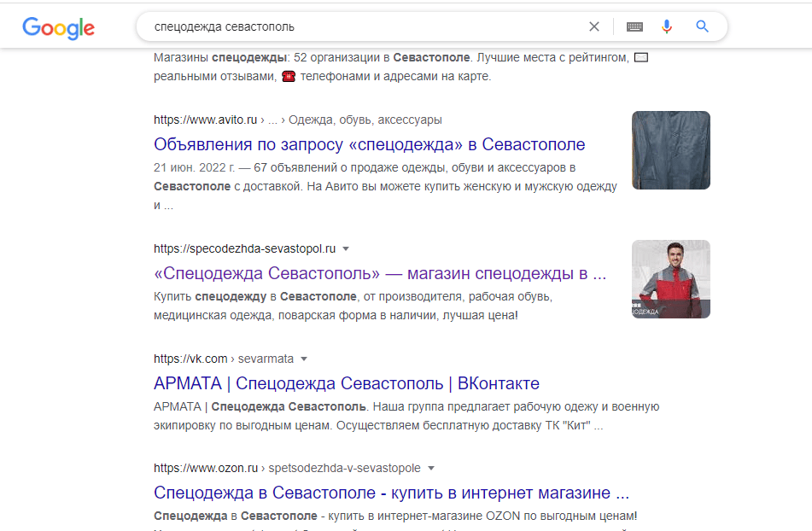Screen dimensions: 812x531
Task: Open the on-screen keyboard input tool
Action: click(634, 26)
